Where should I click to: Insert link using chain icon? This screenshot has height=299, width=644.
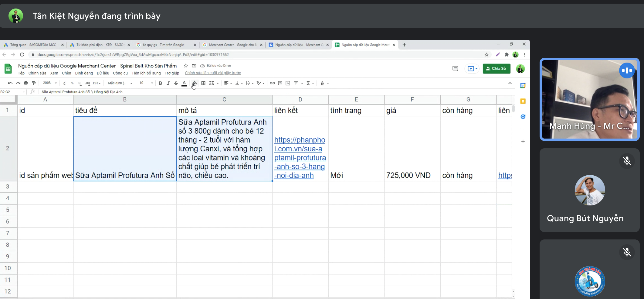click(272, 83)
